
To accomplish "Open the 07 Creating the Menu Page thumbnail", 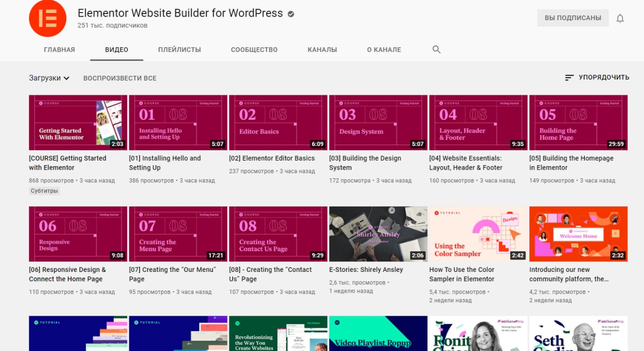I will (x=178, y=234).
